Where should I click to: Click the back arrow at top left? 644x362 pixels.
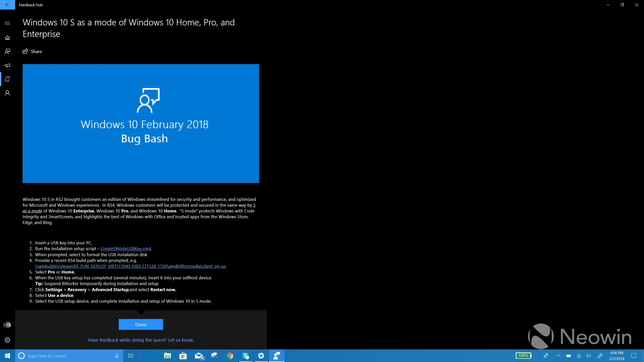coord(7,5)
